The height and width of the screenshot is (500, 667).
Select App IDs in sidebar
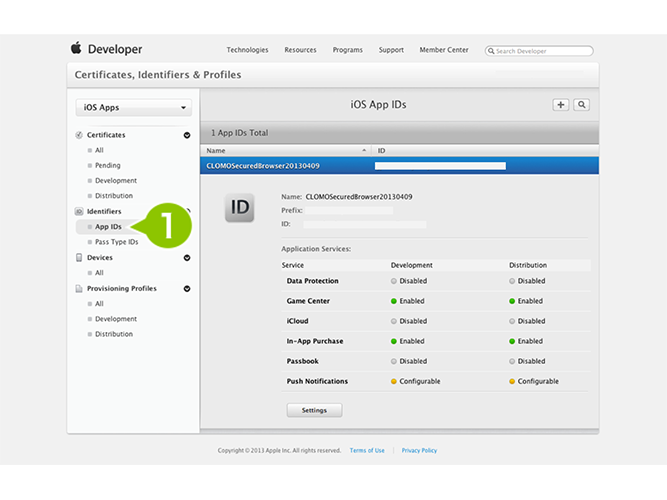click(108, 227)
